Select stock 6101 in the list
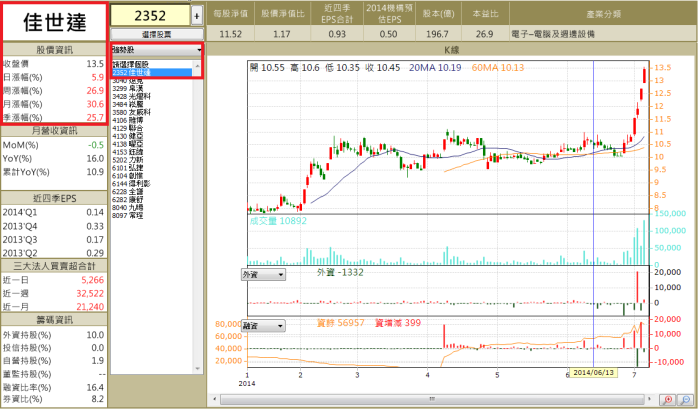700x411 pixels. (x=128, y=168)
